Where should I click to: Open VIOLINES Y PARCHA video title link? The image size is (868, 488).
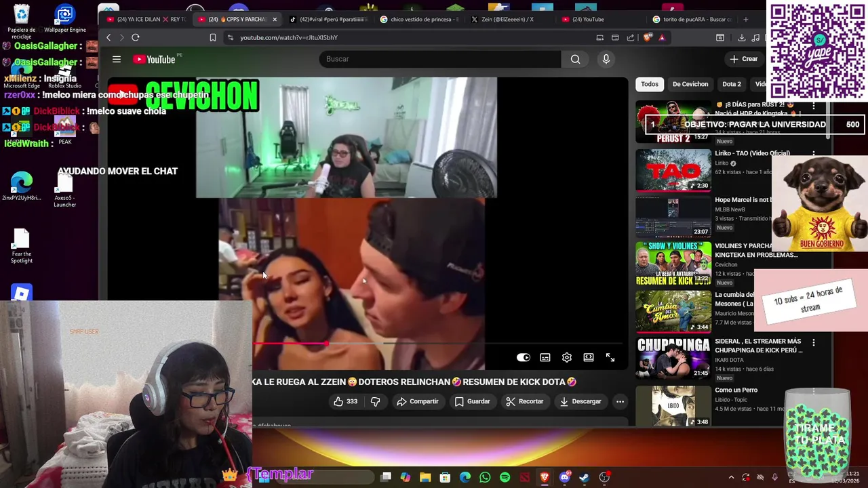[x=756, y=251]
